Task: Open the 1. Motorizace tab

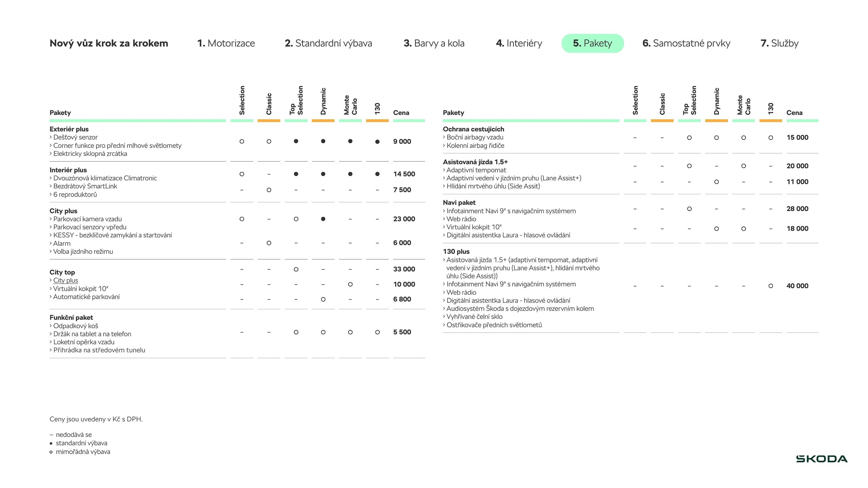Action: pos(226,43)
